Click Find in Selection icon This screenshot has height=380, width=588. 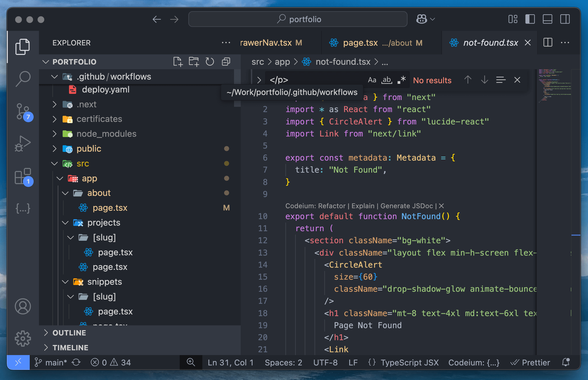(x=501, y=80)
